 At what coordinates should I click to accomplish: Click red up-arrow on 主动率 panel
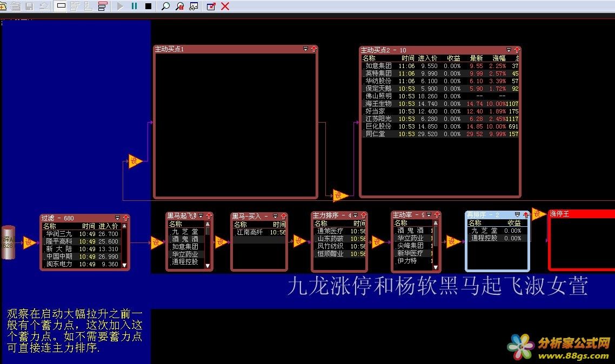coord(437,215)
